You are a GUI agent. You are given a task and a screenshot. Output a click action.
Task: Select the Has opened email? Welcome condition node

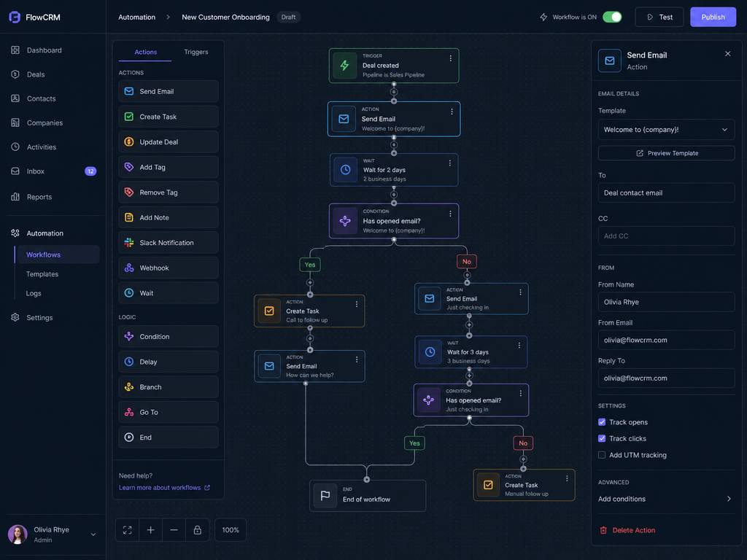tap(393, 221)
